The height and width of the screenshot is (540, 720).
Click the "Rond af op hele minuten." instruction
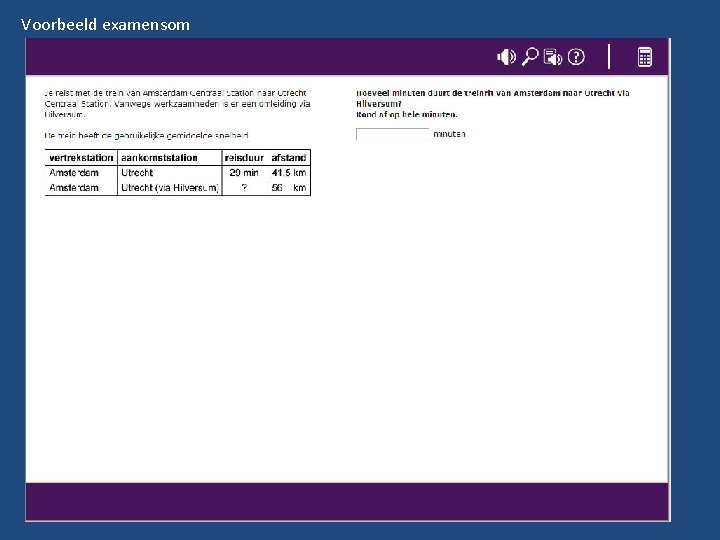406,114
